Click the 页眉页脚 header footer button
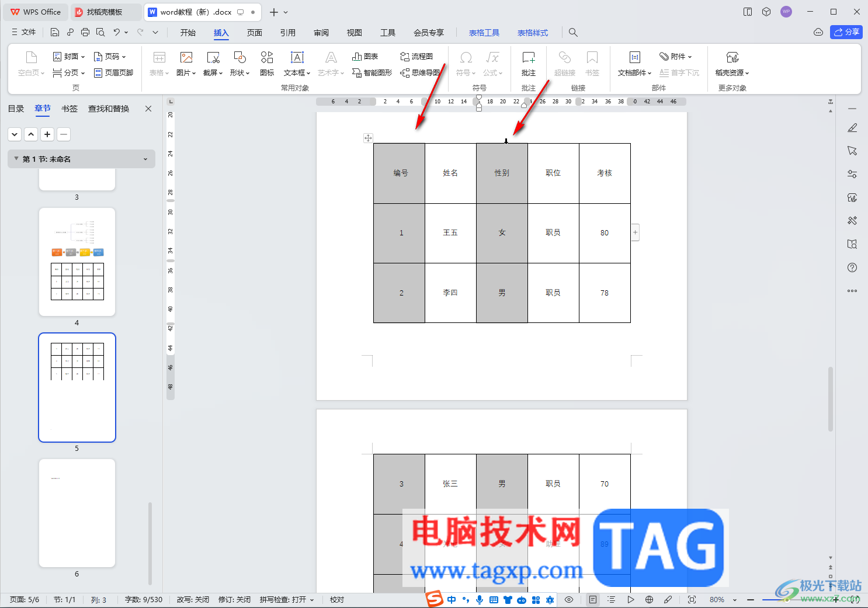868x608 pixels. click(114, 72)
